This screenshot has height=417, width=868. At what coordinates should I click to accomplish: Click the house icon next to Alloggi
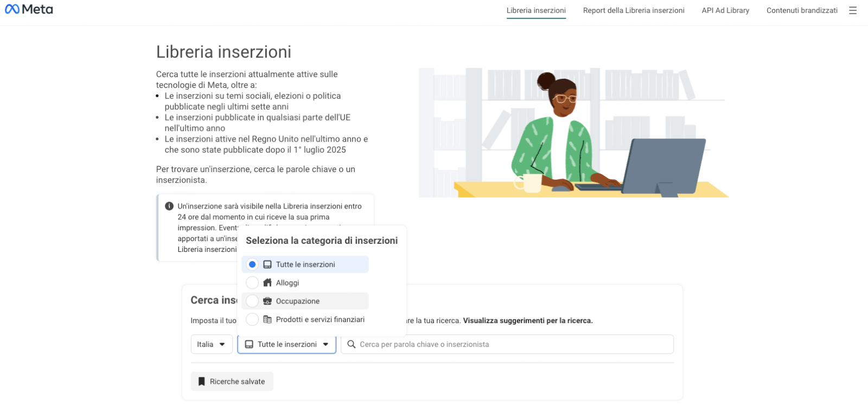click(x=267, y=283)
